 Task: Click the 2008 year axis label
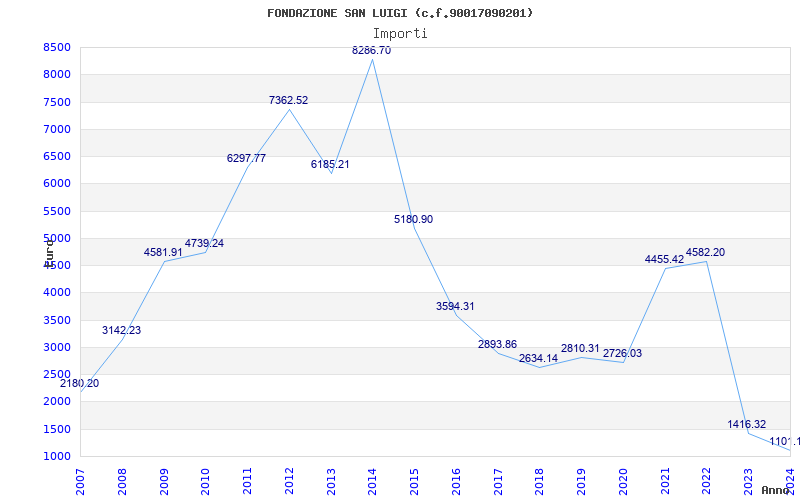point(122,482)
